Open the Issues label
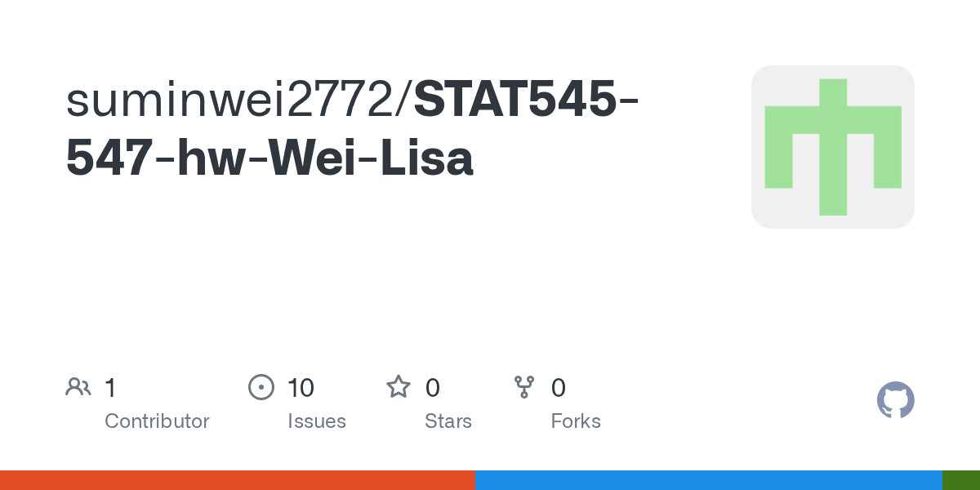This screenshot has height=490, width=980. pos(317,421)
